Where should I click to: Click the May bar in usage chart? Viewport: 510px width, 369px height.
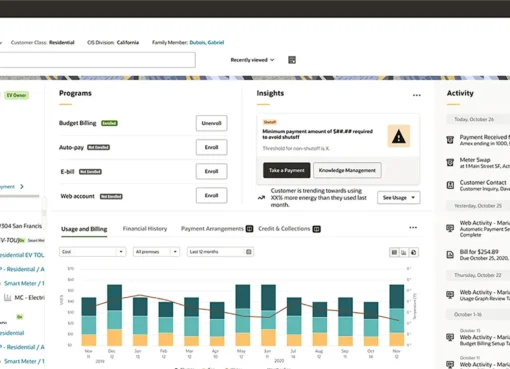pos(243,315)
